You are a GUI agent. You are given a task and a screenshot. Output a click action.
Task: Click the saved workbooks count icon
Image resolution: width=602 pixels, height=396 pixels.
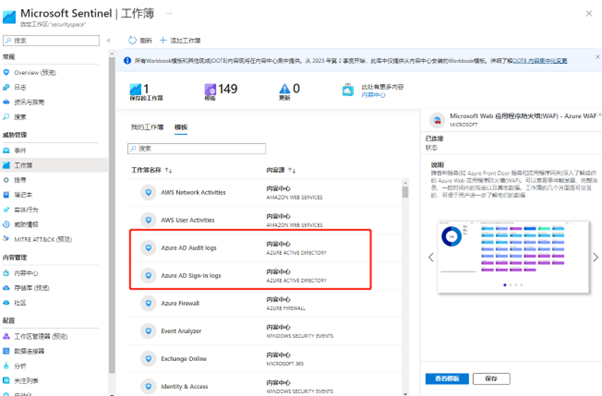[x=135, y=89]
